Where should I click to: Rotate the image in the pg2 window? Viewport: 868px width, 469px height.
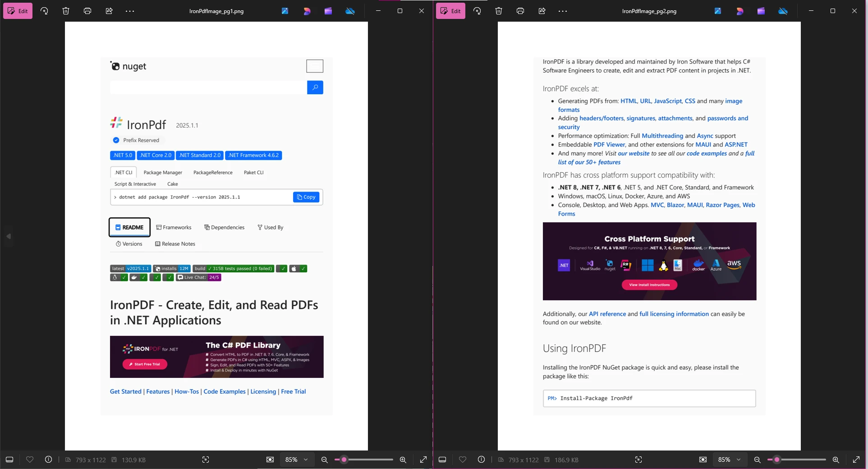[x=477, y=11]
